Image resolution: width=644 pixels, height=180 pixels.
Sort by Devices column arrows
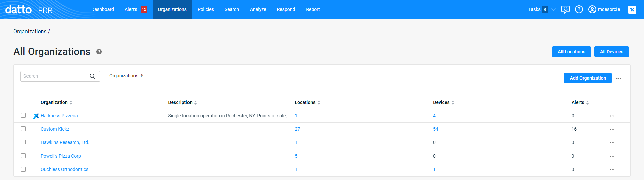[x=453, y=103]
